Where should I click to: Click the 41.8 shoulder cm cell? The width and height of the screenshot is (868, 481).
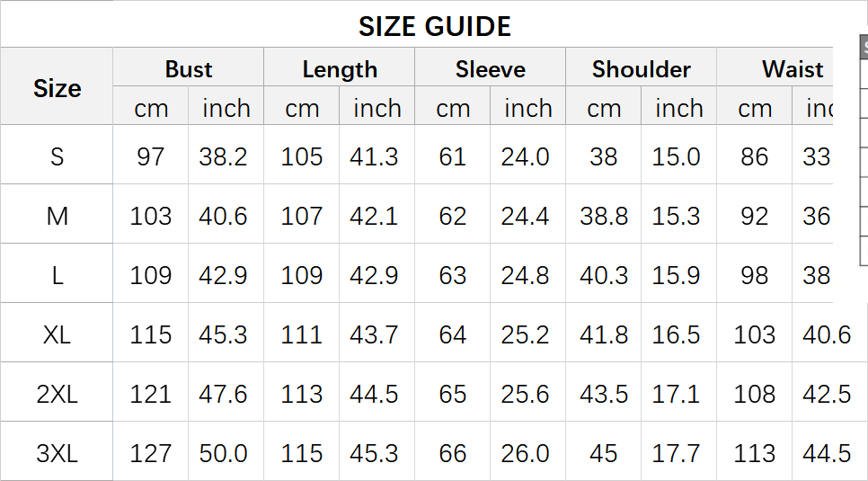click(604, 334)
